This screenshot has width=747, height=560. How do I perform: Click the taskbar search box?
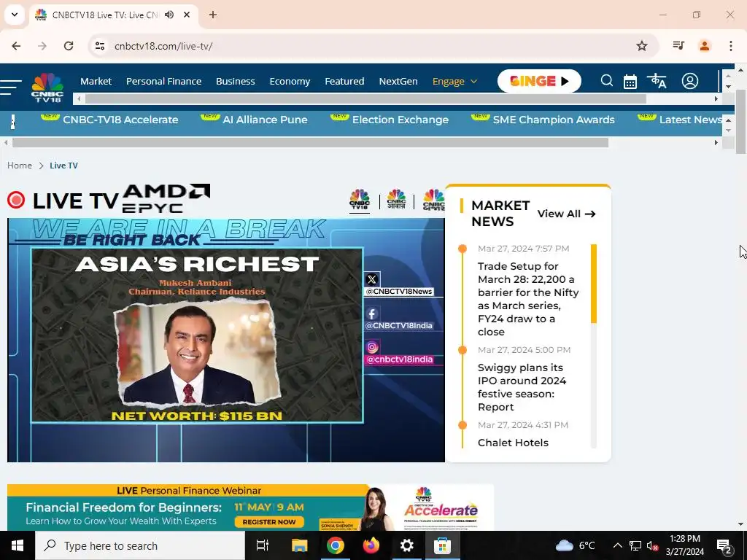coord(140,545)
